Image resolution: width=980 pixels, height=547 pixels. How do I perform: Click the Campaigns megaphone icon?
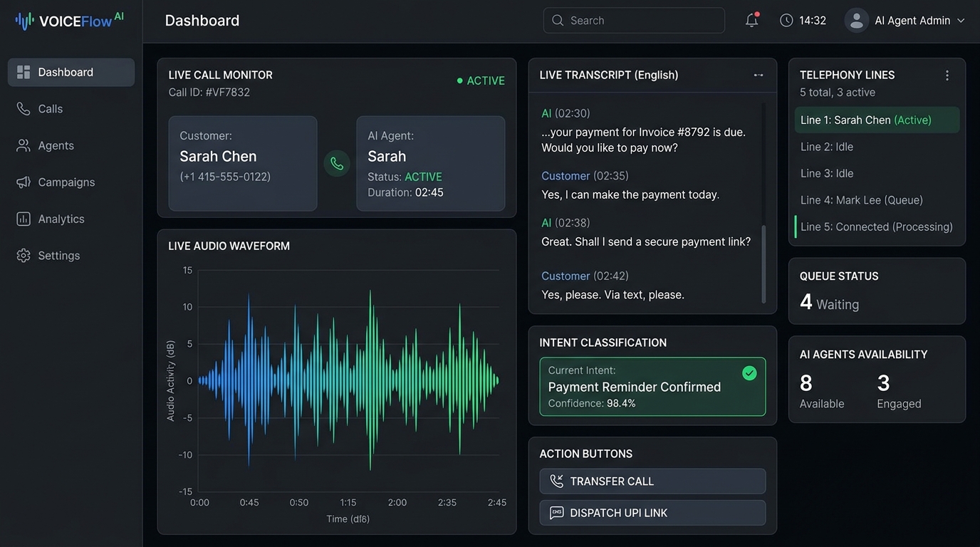pos(24,182)
